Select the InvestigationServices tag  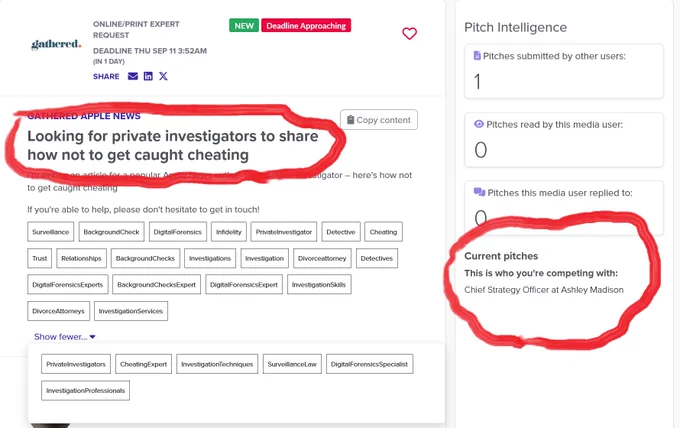click(x=131, y=311)
